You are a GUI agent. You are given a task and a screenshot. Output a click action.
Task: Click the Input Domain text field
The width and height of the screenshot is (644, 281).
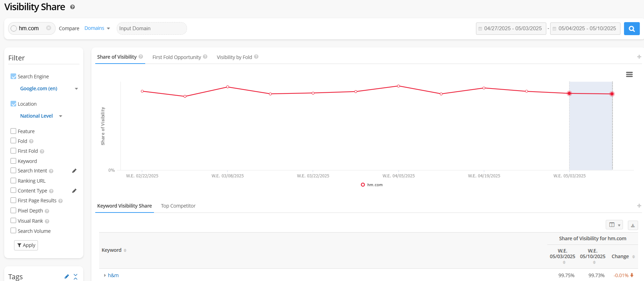pyautogui.click(x=152, y=28)
